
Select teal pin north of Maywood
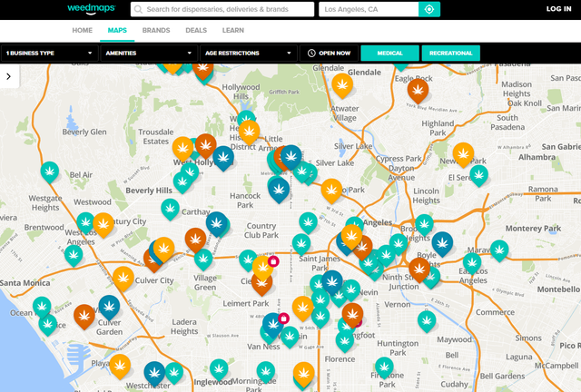pyautogui.click(x=427, y=320)
